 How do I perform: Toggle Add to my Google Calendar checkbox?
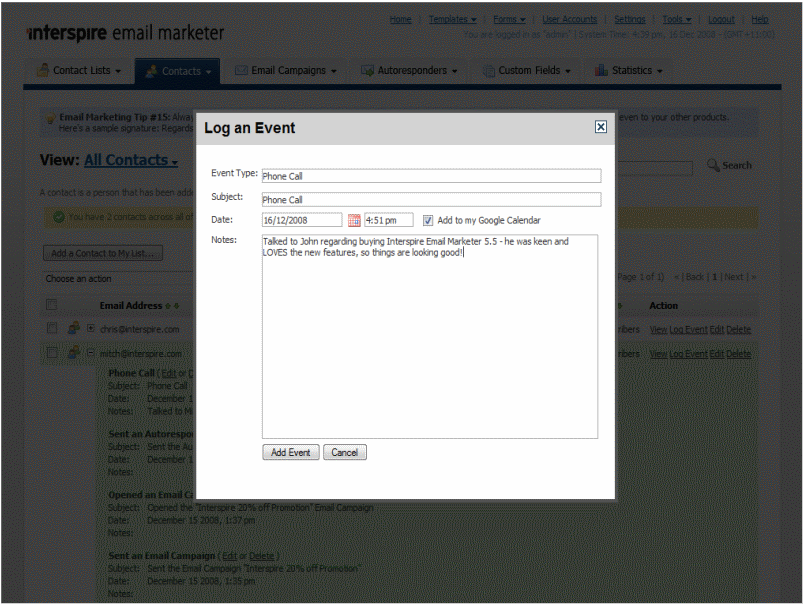tap(428, 220)
